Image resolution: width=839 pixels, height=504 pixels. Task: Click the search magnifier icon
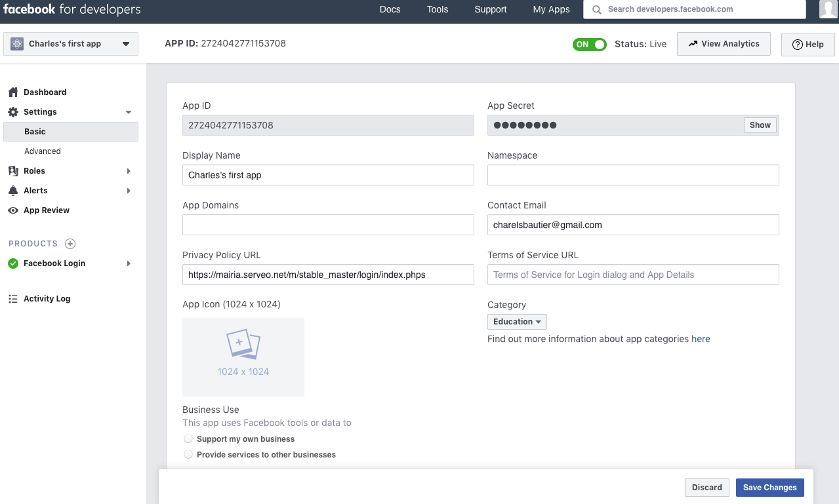click(596, 10)
